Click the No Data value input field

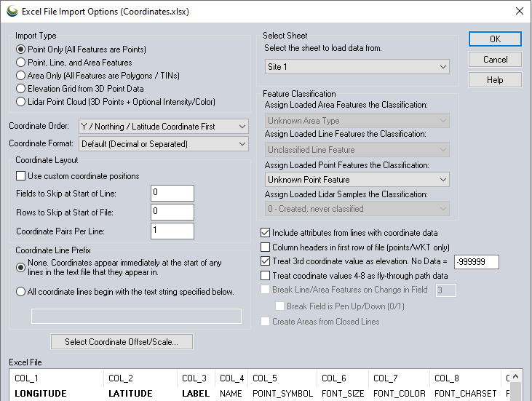coord(476,262)
